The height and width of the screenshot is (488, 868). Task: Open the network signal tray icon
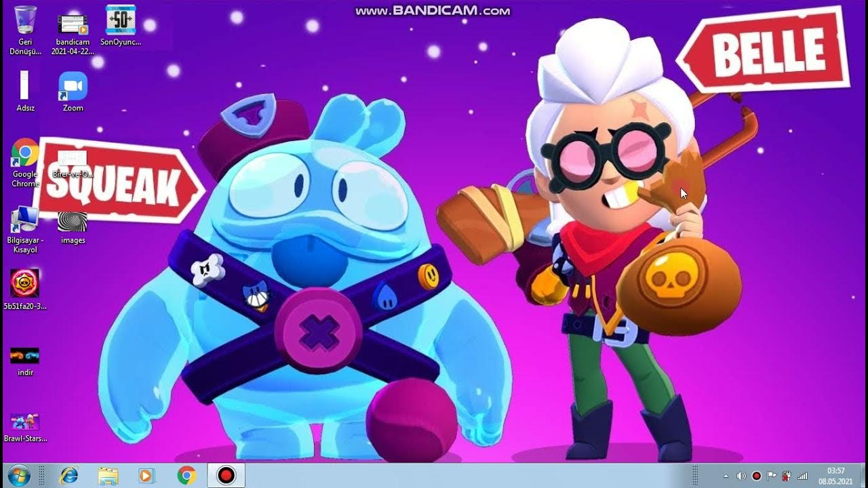coord(802,476)
